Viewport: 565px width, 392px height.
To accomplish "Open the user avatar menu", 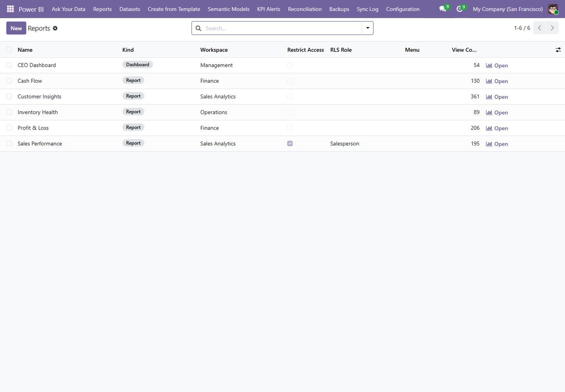I will [553, 9].
